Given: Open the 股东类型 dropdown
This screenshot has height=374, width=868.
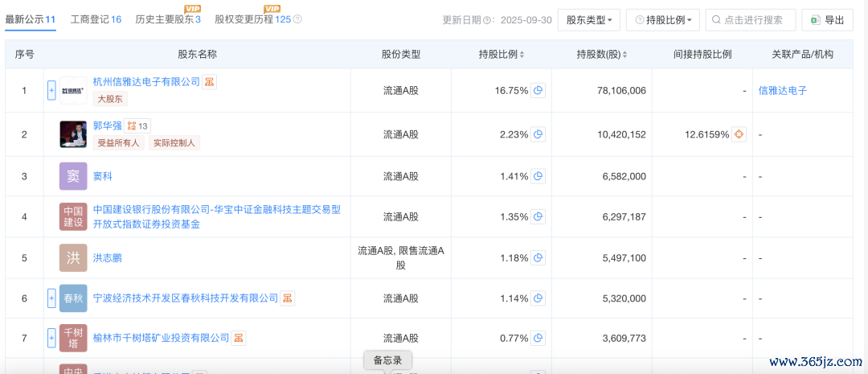Looking at the screenshot, I should (x=589, y=20).
